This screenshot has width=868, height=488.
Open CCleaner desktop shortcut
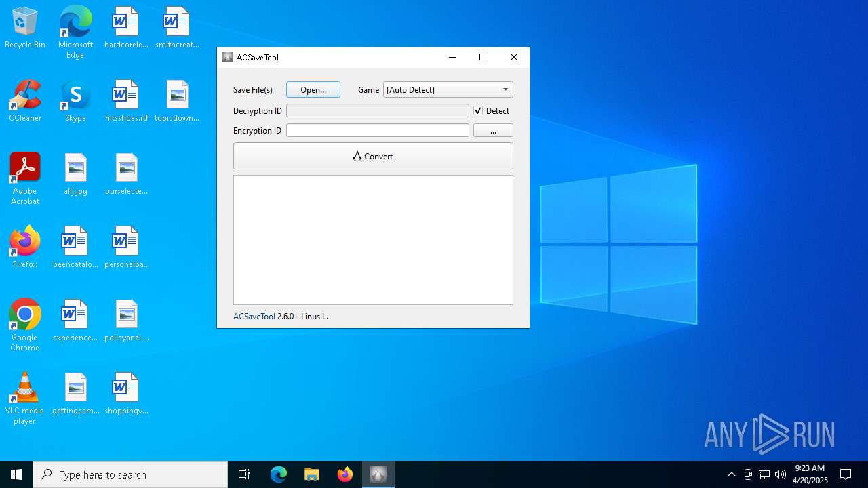[x=25, y=101]
